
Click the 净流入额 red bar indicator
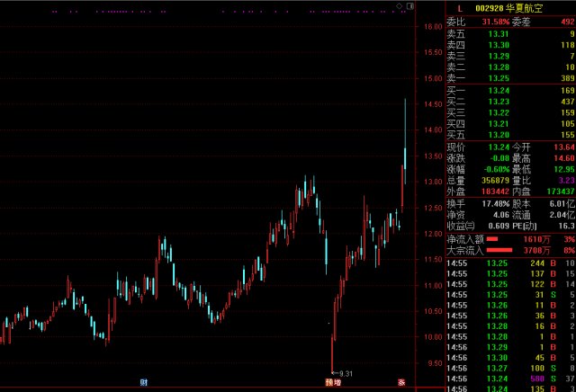492,239
